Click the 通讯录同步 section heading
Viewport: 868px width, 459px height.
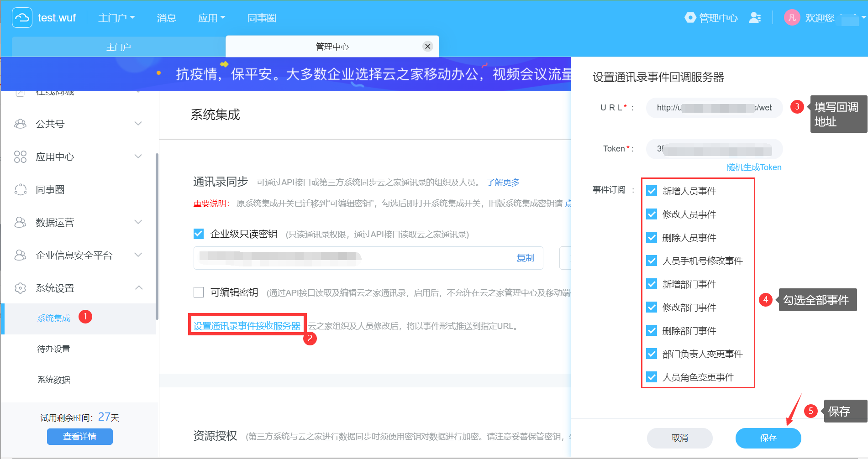221,182
